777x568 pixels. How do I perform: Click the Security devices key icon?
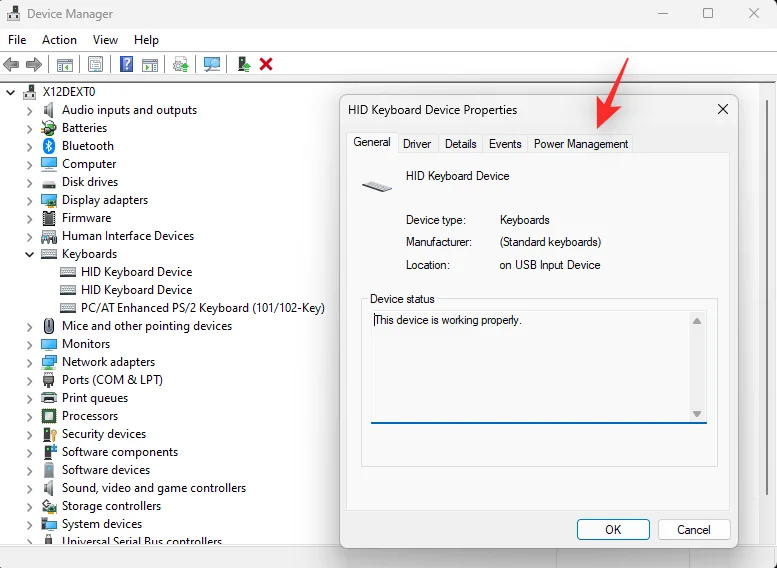click(50, 434)
